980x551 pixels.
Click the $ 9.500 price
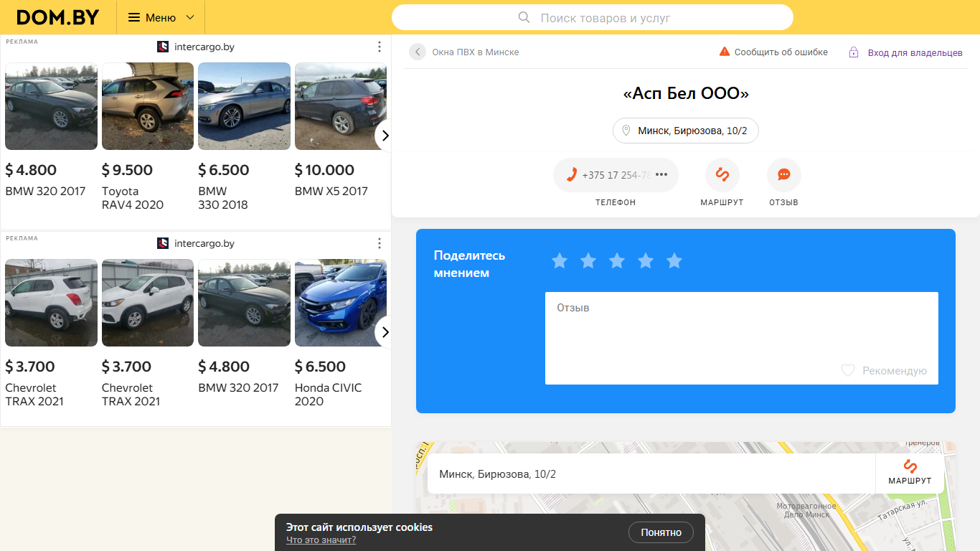tap(128, 170)
